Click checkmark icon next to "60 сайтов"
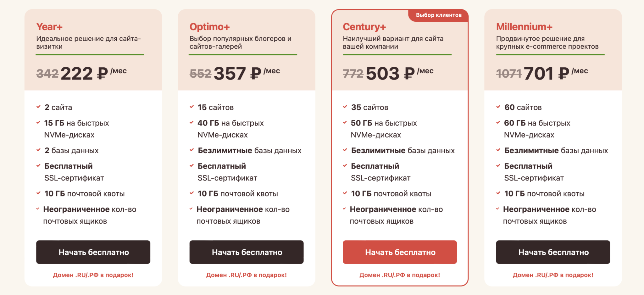The height and width of the screenshot is (295, 644). [498, 107]
